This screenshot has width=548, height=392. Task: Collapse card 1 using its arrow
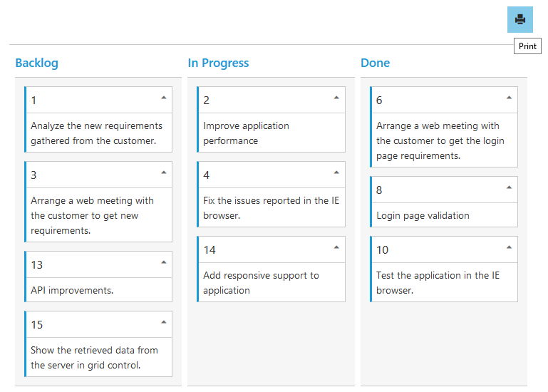point(164,98)
